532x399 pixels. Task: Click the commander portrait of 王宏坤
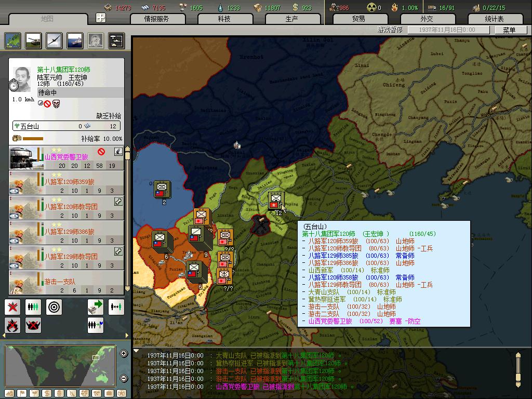22,77
